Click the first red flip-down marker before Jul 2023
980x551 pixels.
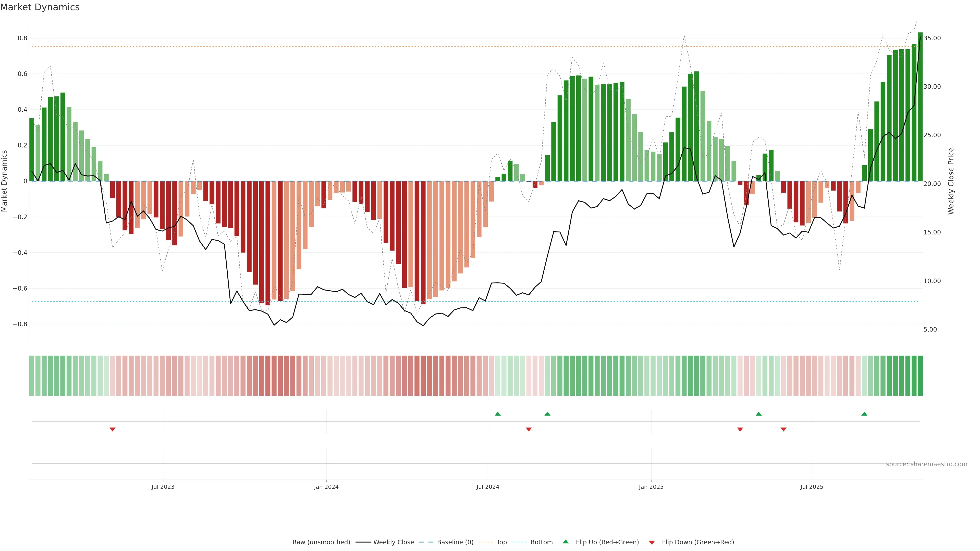[112, 429]
